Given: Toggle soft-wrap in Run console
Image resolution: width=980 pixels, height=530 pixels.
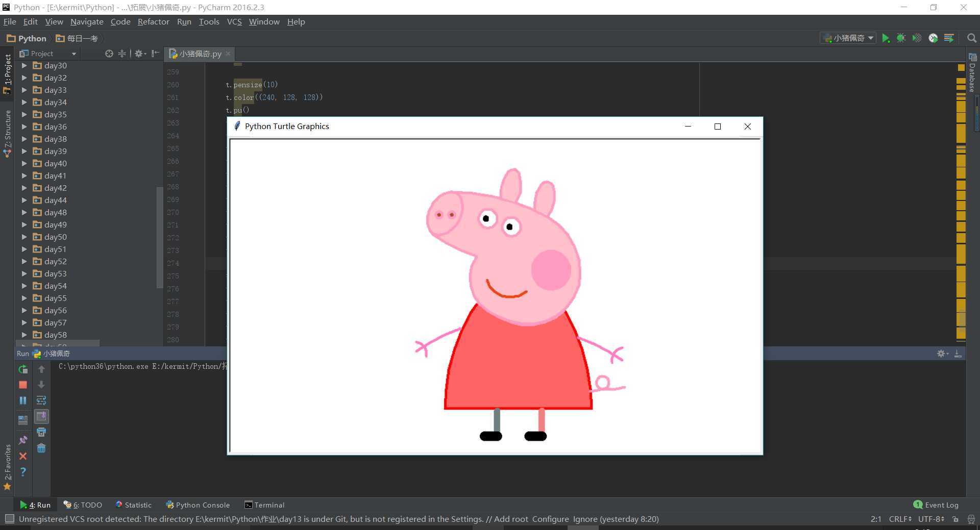Looking at the screenshot, I should click(41, 400).
